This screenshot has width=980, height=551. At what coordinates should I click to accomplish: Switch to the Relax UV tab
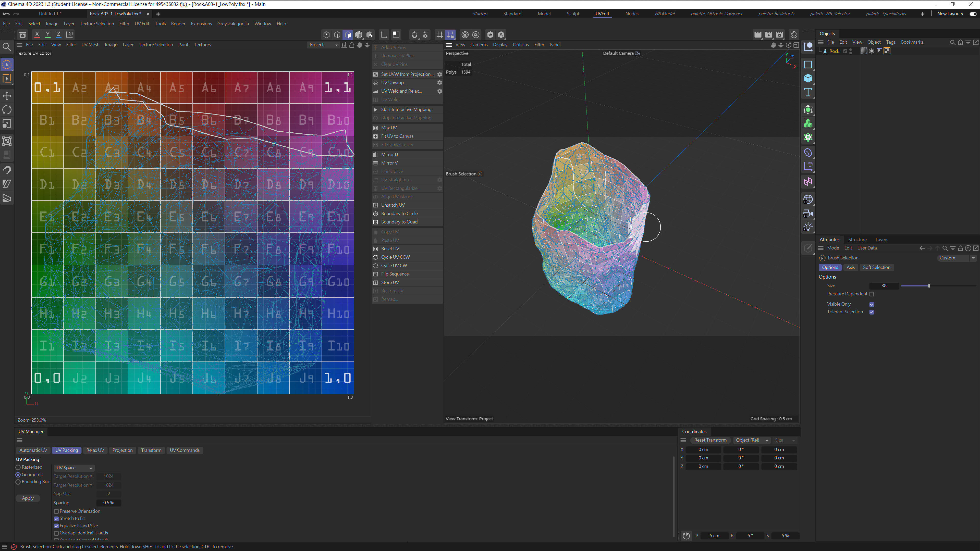95,450
